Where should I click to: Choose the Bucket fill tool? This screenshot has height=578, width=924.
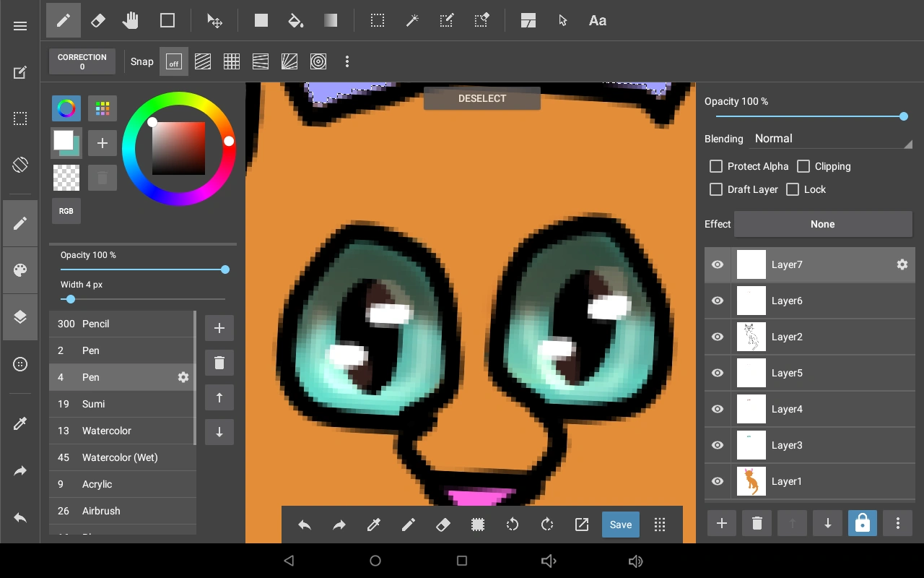(295, 21)
